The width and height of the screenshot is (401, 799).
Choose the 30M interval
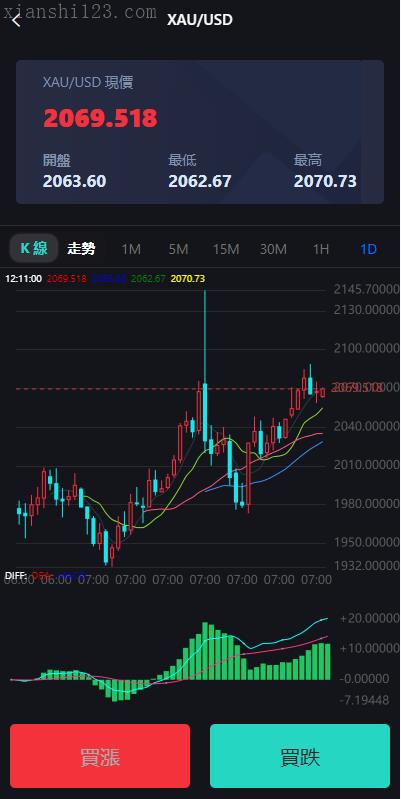(273, 249)
